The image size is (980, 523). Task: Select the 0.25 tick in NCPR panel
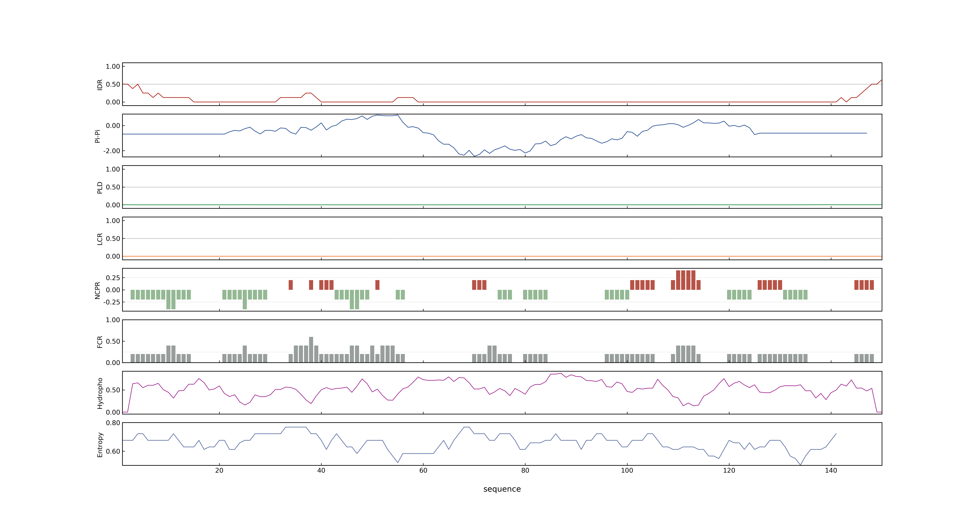(x=113, y=278)
